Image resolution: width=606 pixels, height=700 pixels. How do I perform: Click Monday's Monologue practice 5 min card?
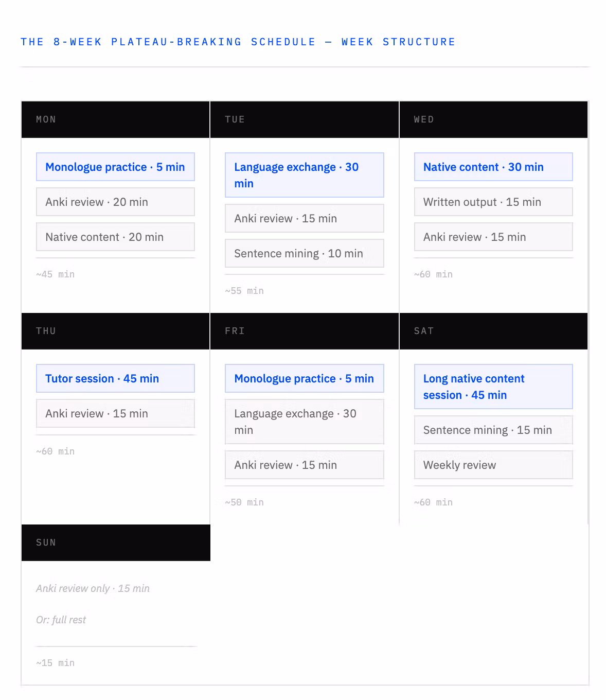(x=115, y=167)
